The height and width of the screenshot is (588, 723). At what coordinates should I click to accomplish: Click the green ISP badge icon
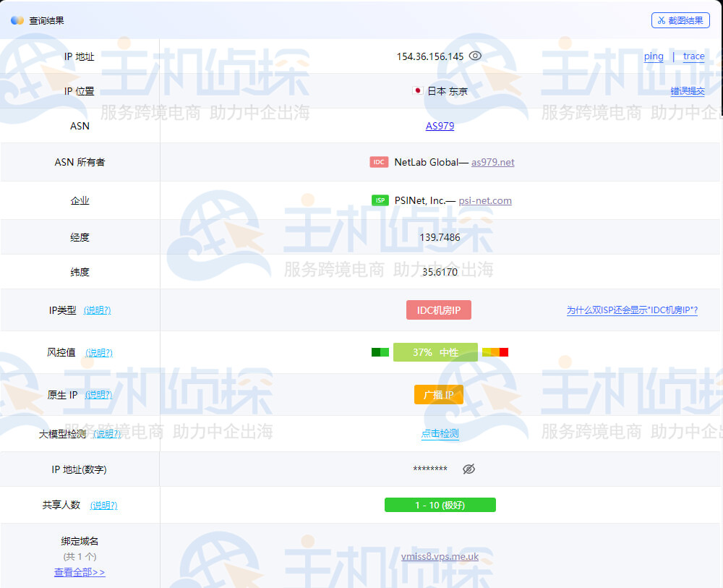380,200
